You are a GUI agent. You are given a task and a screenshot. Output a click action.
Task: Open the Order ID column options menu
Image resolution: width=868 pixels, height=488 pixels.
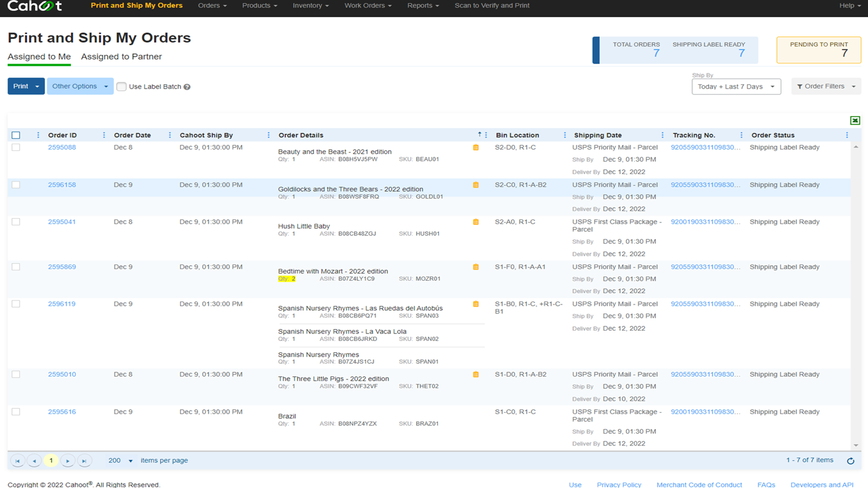coord(104,135)
